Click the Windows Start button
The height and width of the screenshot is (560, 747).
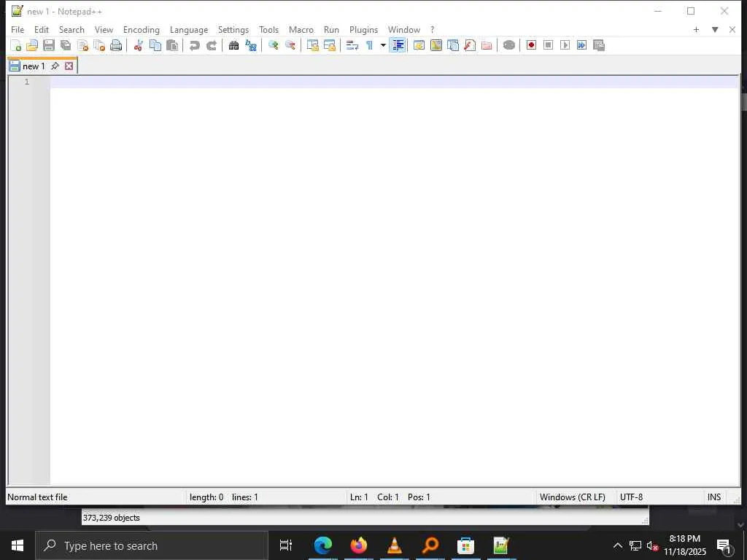coord(18,545)
